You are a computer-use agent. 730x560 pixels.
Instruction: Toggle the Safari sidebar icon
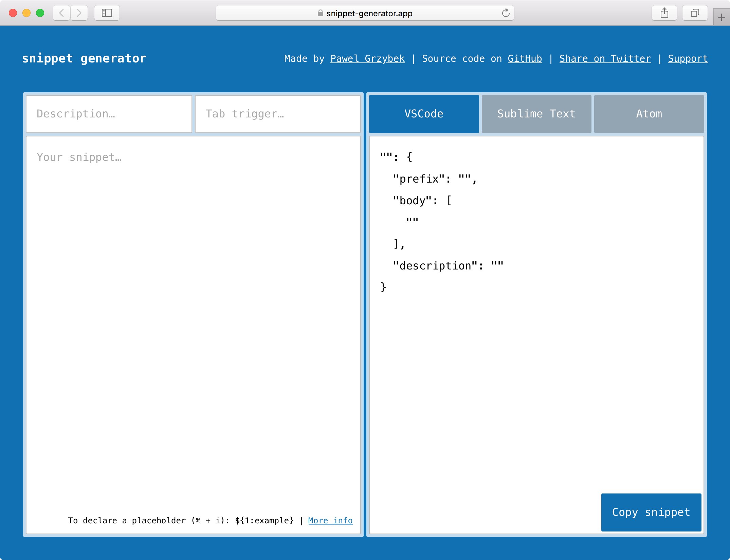[107, 13]
